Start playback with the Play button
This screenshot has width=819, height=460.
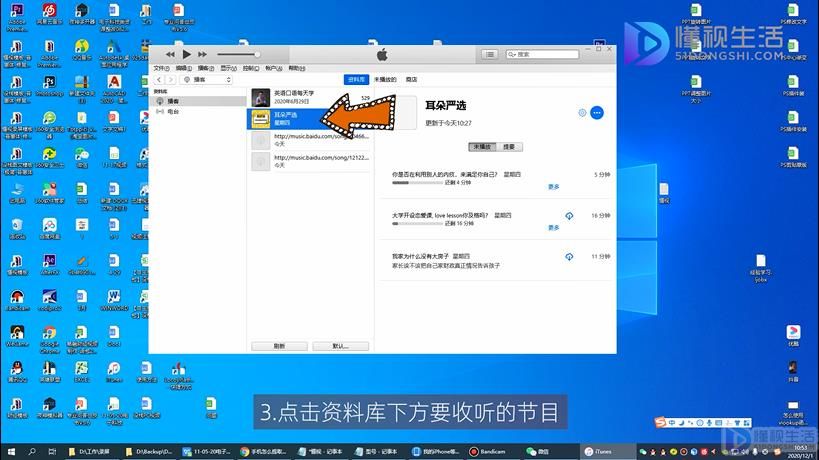click(186, 54)
